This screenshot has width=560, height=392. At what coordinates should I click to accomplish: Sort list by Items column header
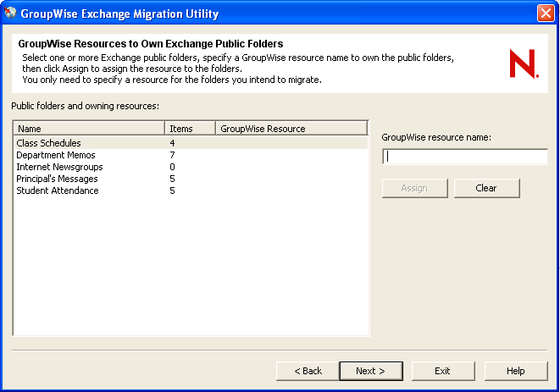click(x=191, y=128)
